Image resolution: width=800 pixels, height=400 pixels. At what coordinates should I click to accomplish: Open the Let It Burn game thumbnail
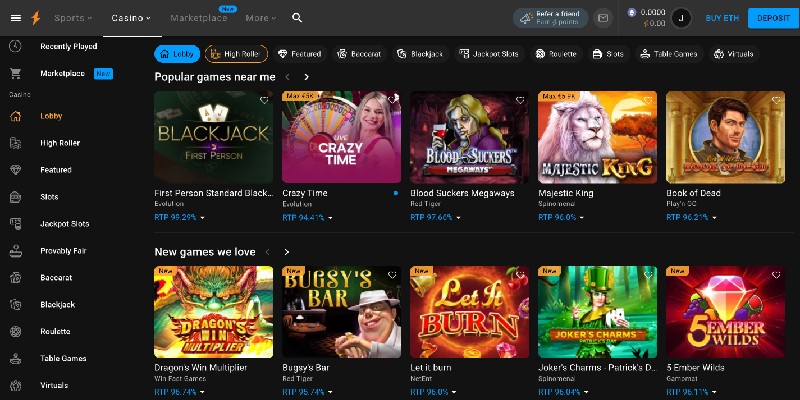point(469,312)
